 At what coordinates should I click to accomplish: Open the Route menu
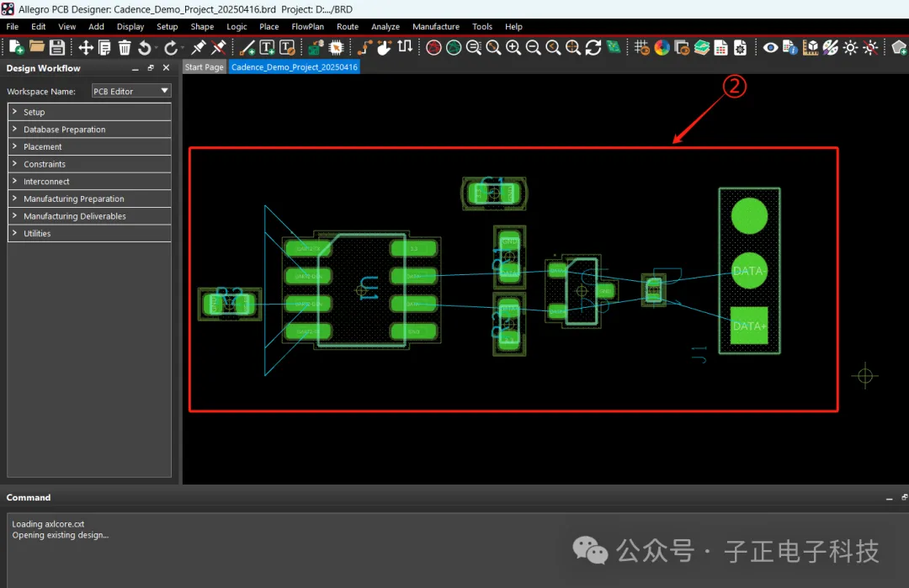pos(348,27)
